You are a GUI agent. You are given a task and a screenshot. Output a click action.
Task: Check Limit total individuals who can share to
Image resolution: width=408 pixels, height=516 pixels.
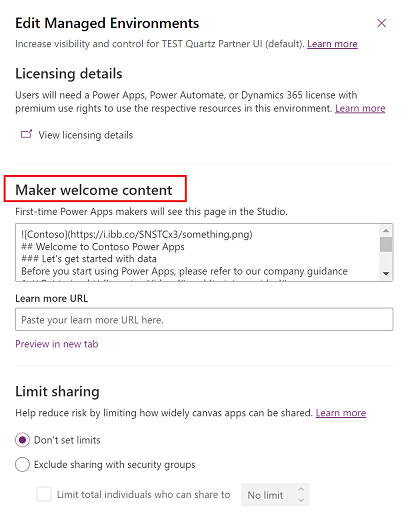point(44,494)
